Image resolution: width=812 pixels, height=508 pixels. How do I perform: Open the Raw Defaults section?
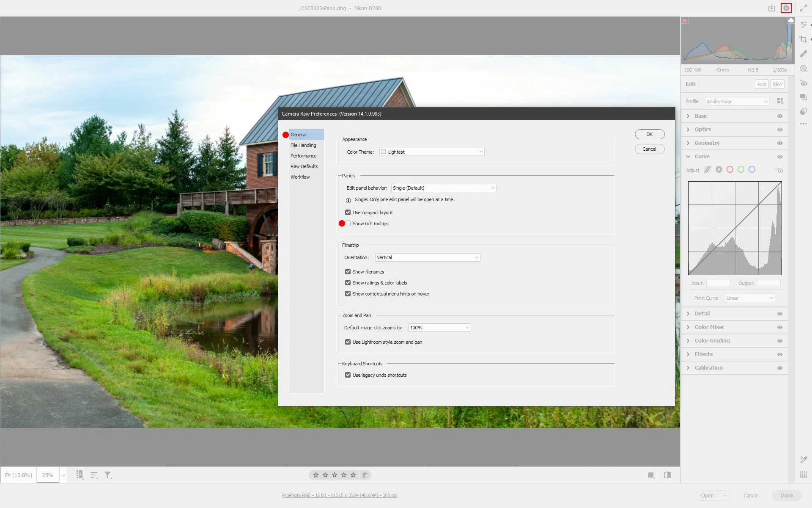[x=304, y=166]
